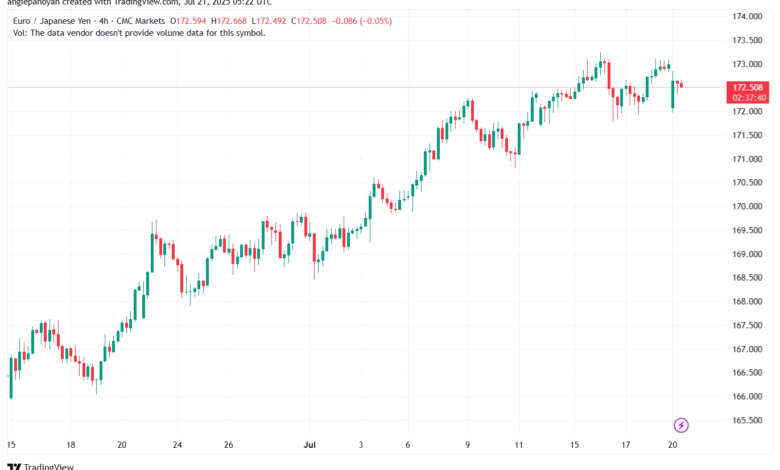Click the 171.000 price axis label
The width and height of the screenshot is (780, 470).
[x=747, y=159]
